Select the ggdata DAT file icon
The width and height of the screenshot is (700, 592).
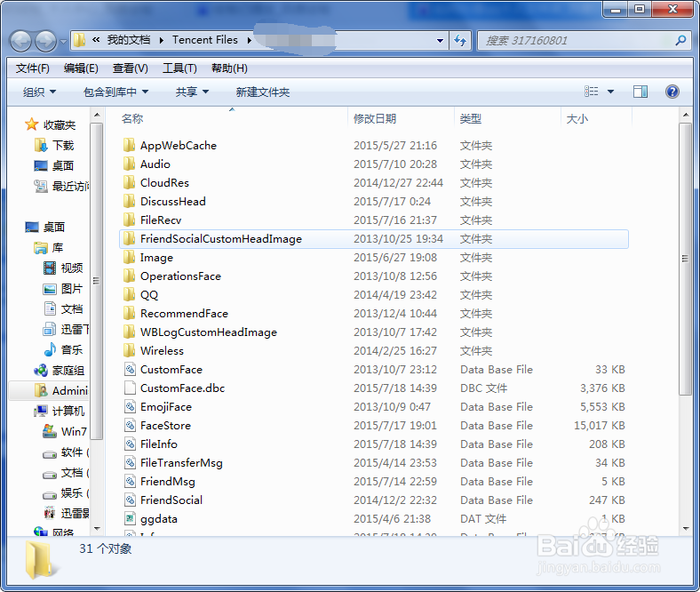[130, 519]
